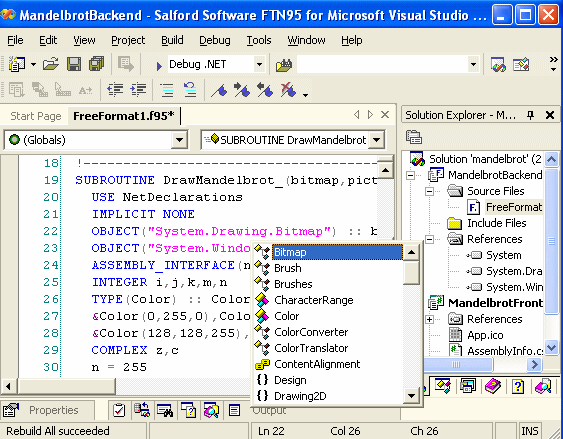Open the Task List icon in bottom bar

point(118,410)
